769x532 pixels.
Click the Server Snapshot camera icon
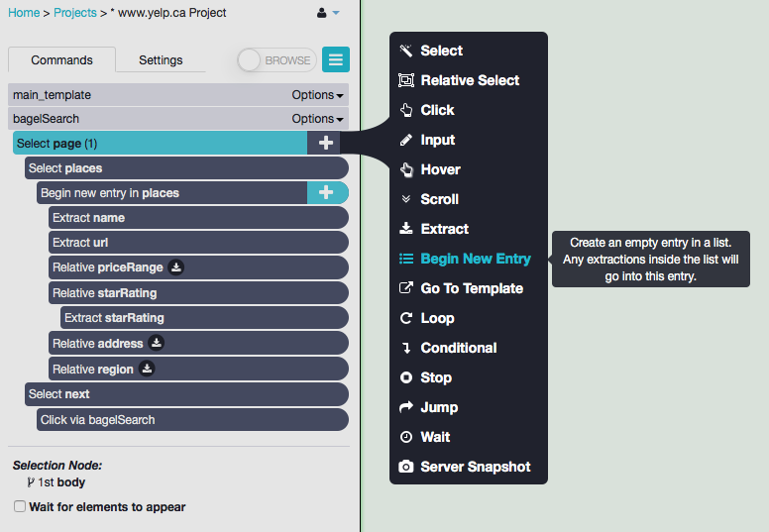pos(406,467)
